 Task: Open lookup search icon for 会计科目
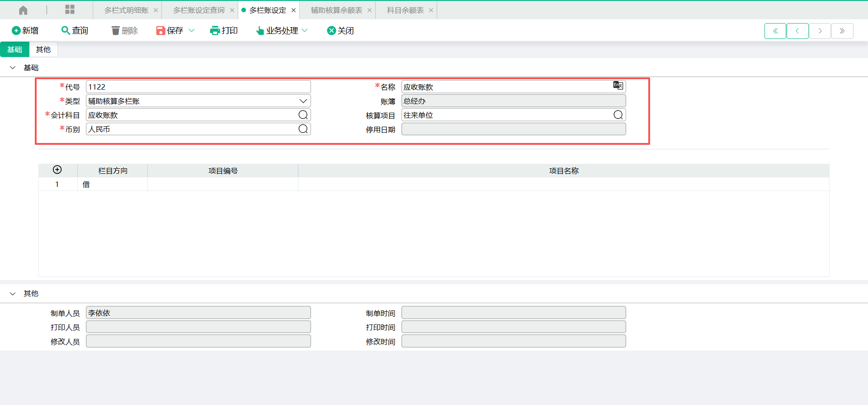coord(303,115)
